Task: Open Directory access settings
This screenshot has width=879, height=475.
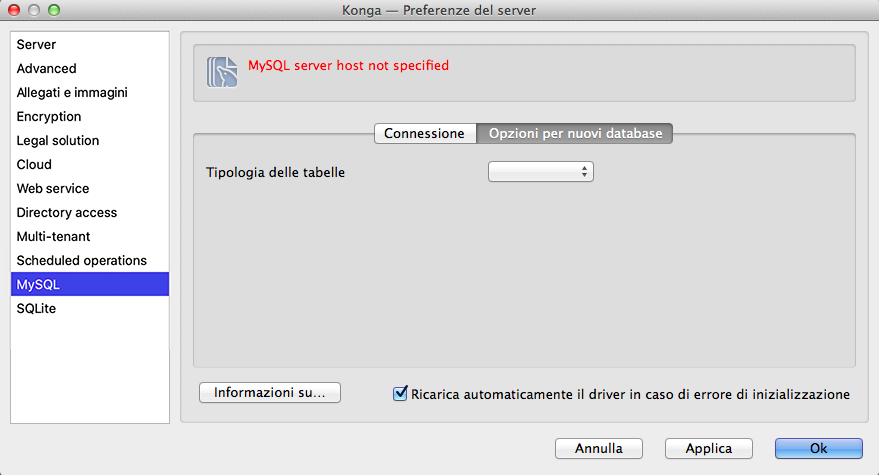Action: (x=67, y=213)
